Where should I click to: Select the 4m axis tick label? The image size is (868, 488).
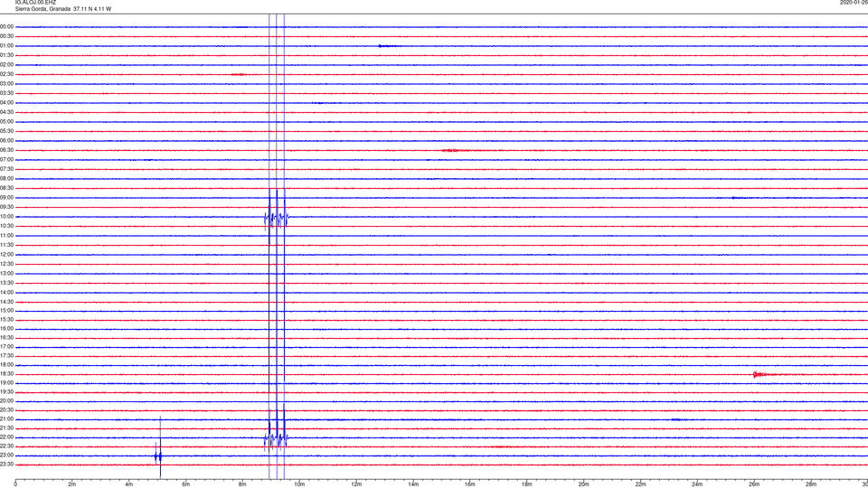click(x=129, y=484)
